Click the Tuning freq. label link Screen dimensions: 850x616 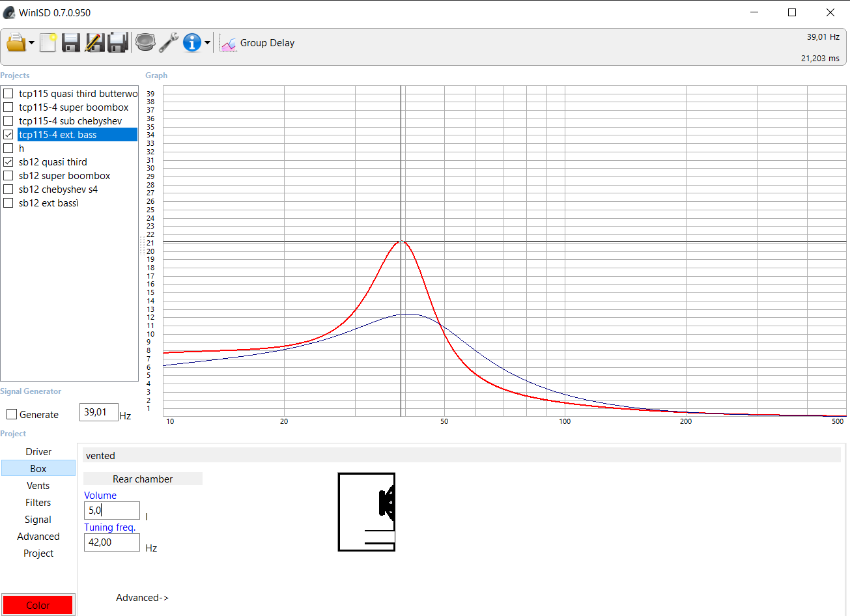[x=109, y=527]
